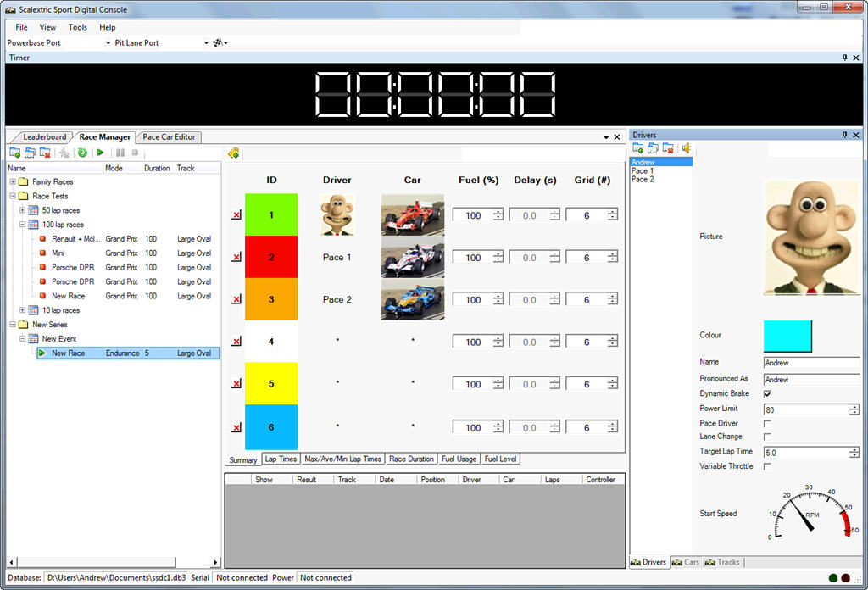Duplicate the selected race in Race Manager
868x590 pixels.
coord(30,153)
